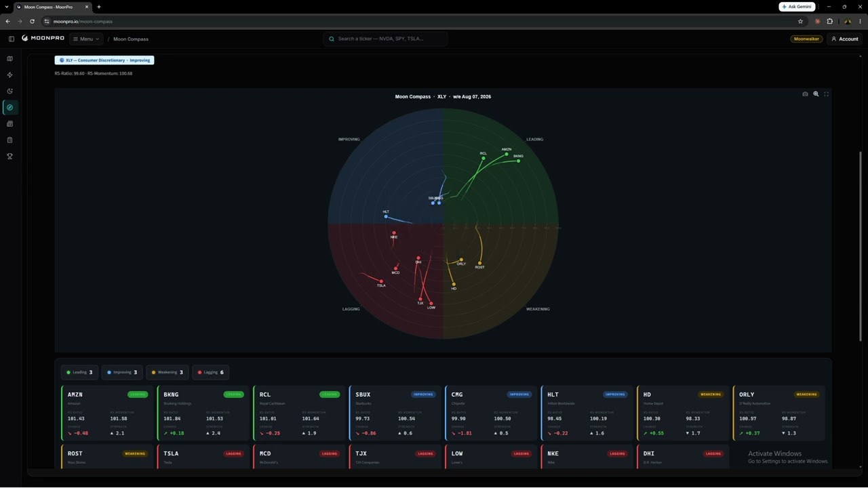The width and height of the screenshot is (868, 488).
Task: Select the active compass sidebar icon
Action: point(9,107)
